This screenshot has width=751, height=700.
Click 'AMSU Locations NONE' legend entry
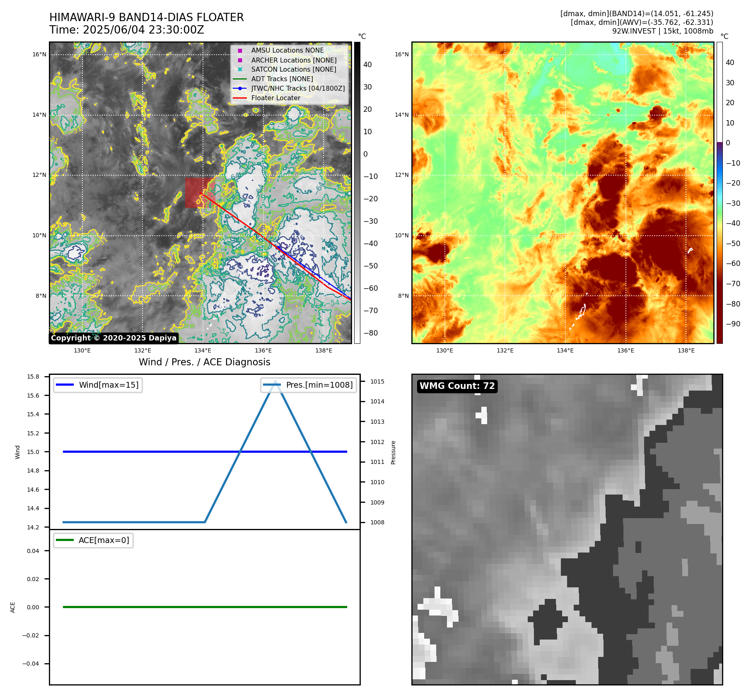pyautogui.click(x=287, y=50)
